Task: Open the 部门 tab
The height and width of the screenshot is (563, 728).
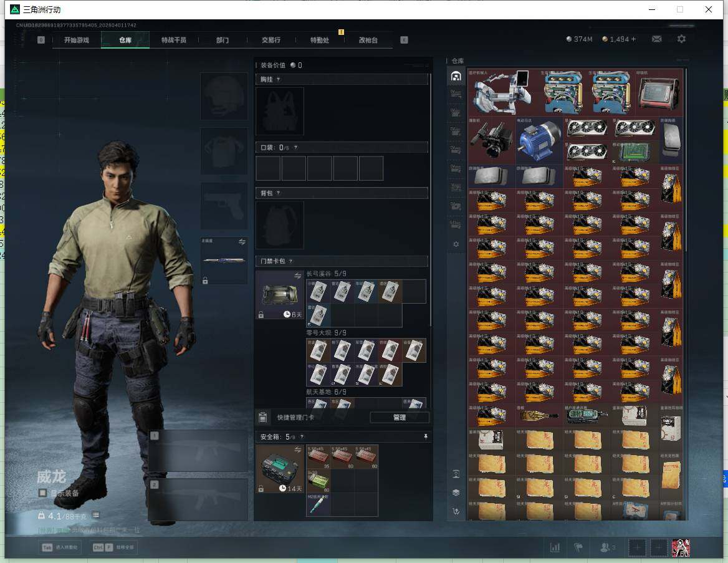Action: pyautogui.click(x=223, y=40)
